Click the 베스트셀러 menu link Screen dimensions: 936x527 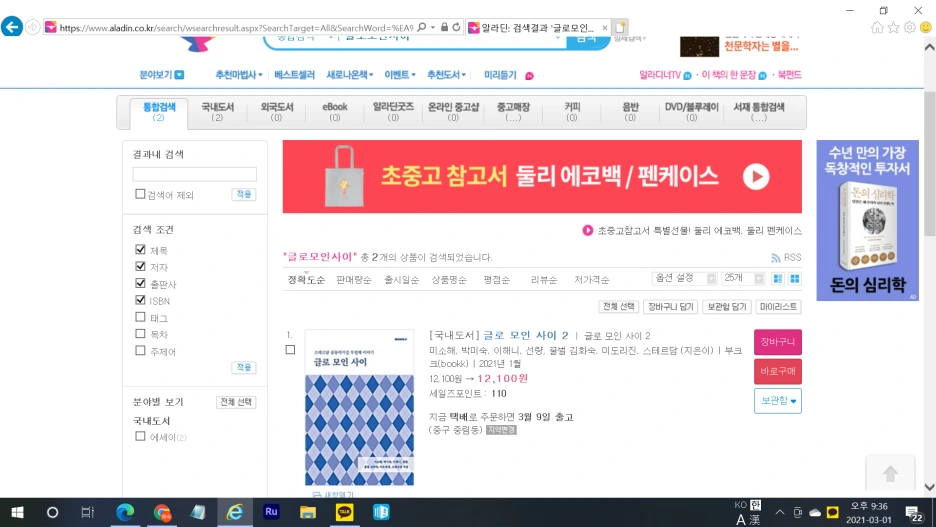[x=294, y=75]
